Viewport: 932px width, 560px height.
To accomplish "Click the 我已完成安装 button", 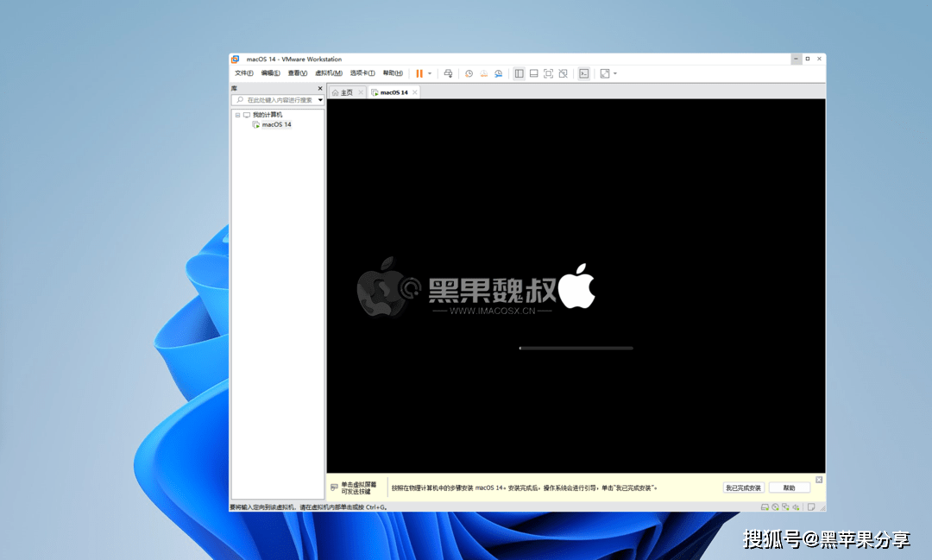I will (743, 488).
